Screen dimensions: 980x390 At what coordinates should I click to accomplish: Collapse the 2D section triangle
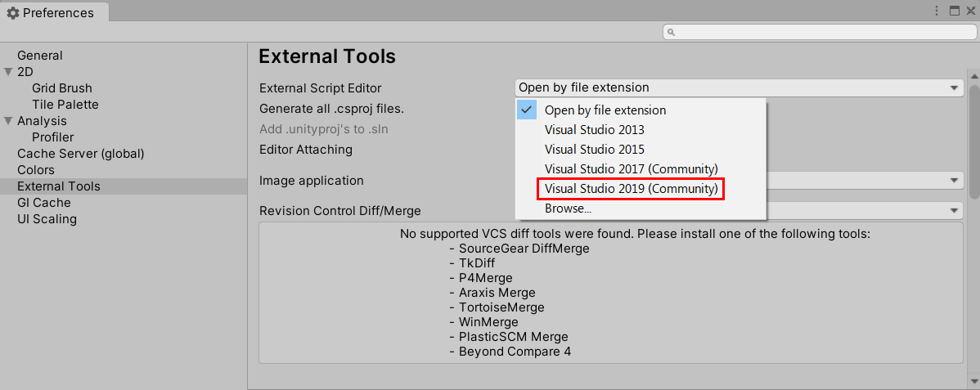click(x=8, y=72)
